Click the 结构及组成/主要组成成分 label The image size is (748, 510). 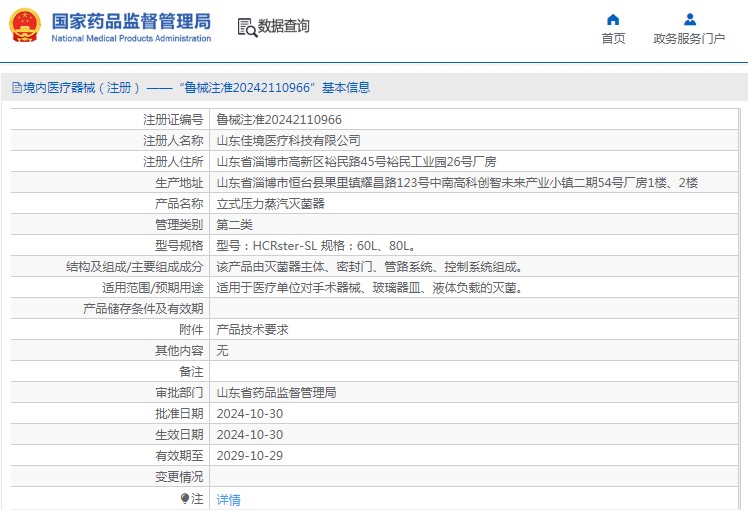135,266
